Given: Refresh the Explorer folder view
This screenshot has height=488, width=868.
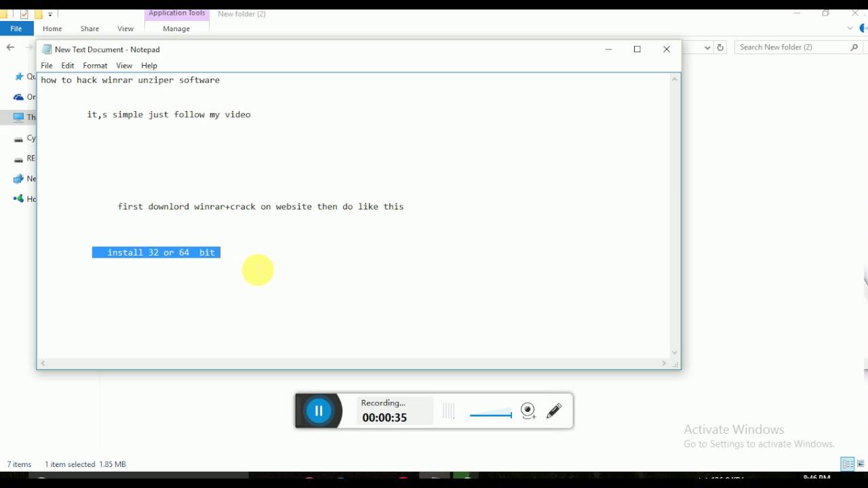Looking at the screenshot, I should coord(720,47).
